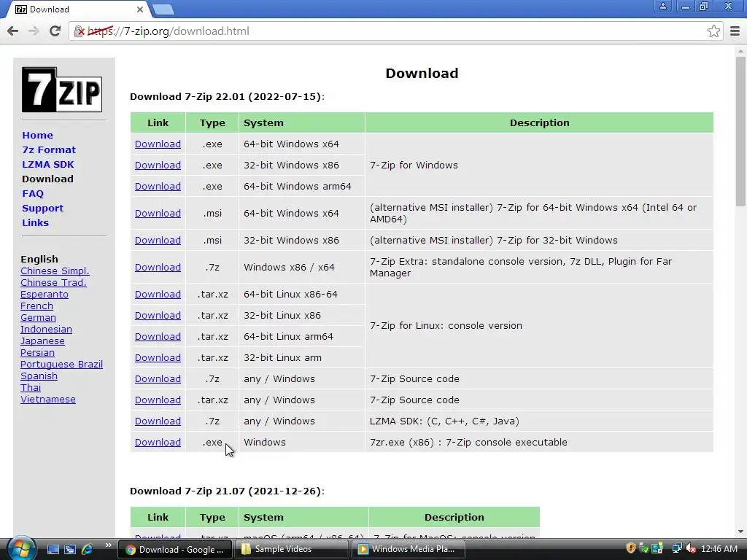Switch language to Portuguese Brazil
747x560 pixels.
pyautogui.click(x=61, y=365)
